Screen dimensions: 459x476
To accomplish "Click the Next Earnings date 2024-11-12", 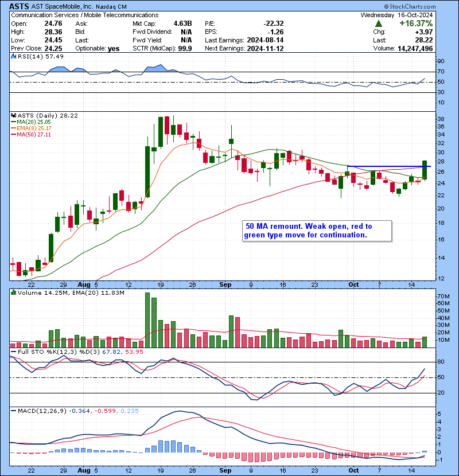I will click(x=265, y=49).
